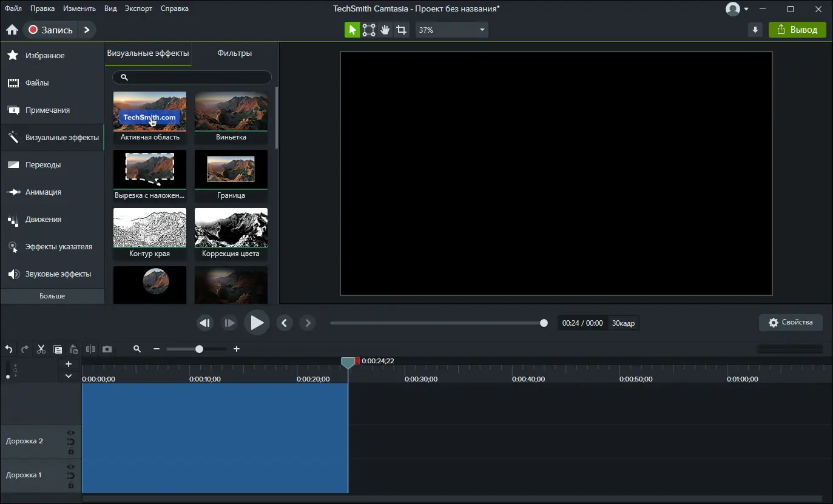833x504 pixels.
Task: Click the green Вывод button
Action: pos(797,30)
